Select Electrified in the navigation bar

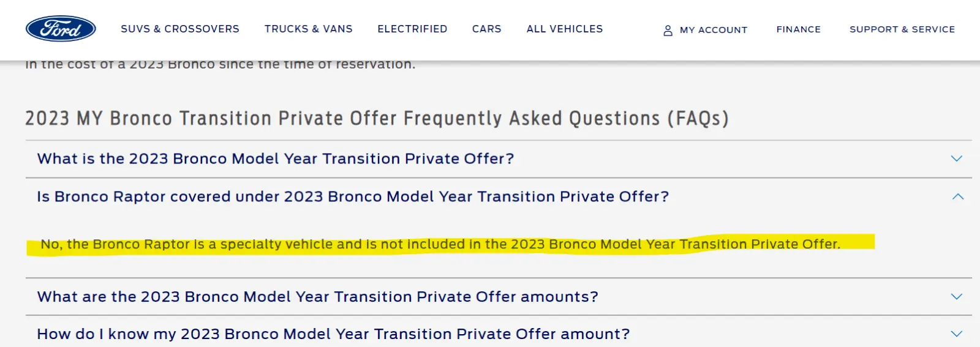[x=412, y=29]
